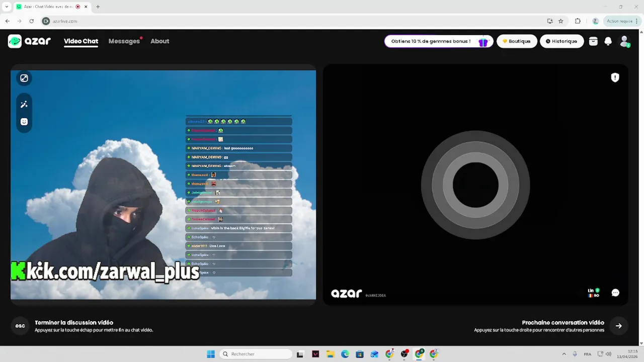This screenshot has height=362, width=644.
Task: Click partner name Lin label
Action: tap(591, 291)
